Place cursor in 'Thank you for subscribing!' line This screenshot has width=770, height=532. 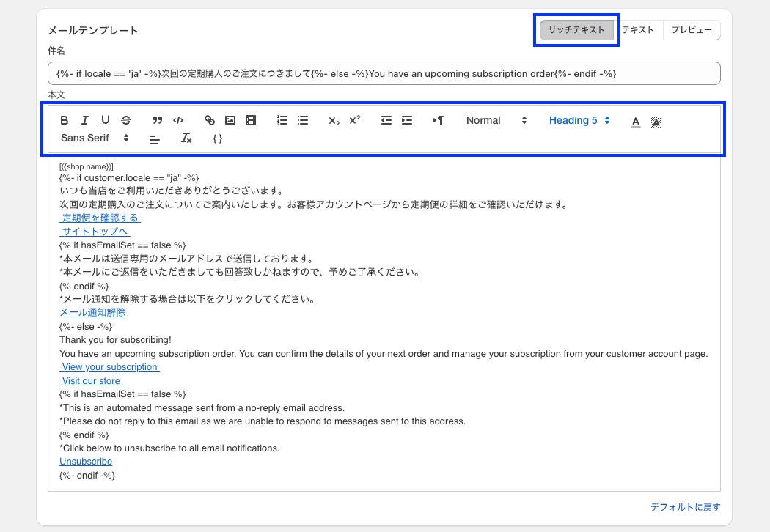(115, 339)
